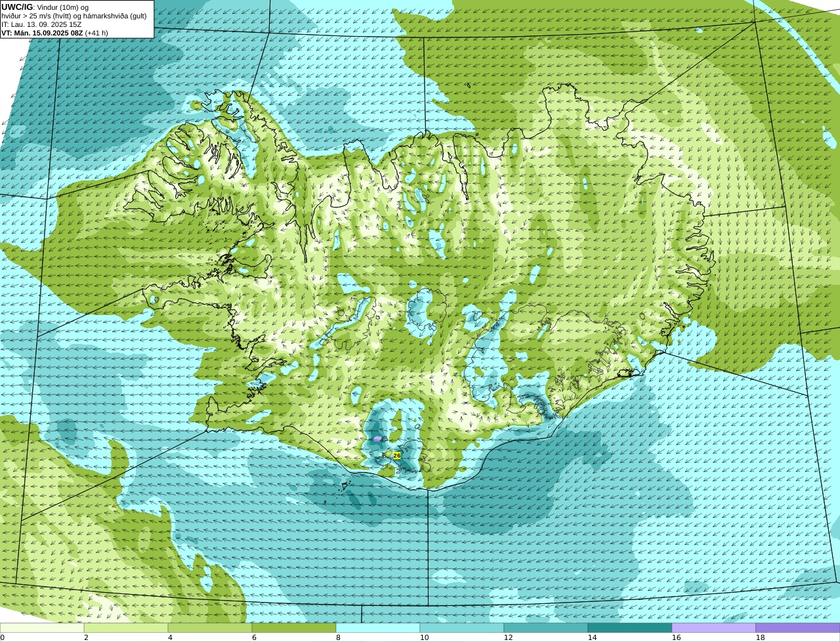This screenshot has width=840, height=642.
Task: Click the '(+41 h)' forecast offset text
Action: tap(97, 33)
